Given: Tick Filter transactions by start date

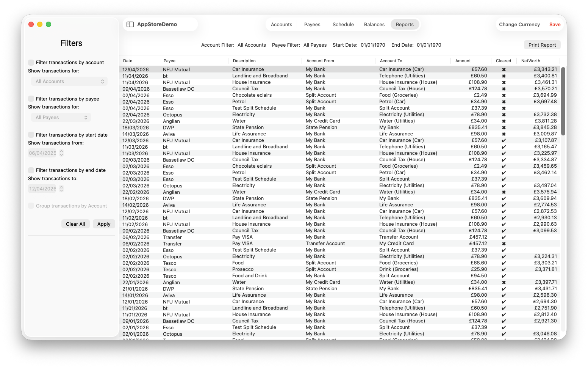Looking at the screenshot, I should coord(31,135).
